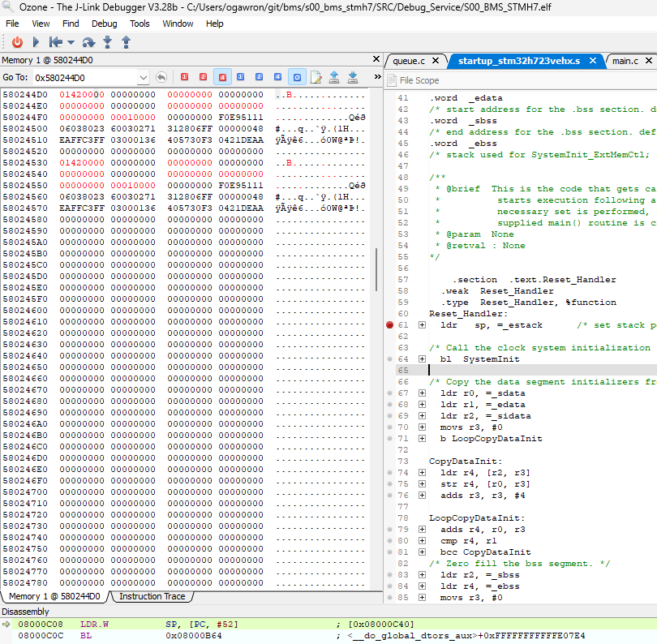
Task: Switch to the Instruction Trace tab
Action: click(152, 596)
